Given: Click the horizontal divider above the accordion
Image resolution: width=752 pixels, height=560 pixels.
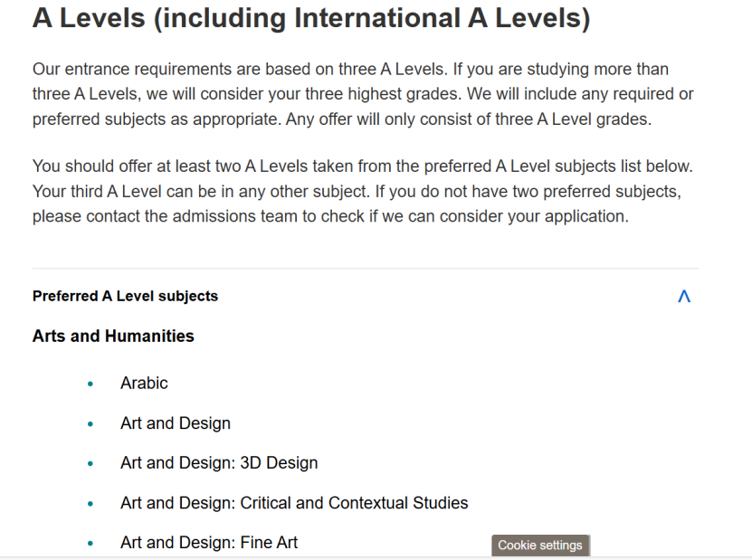Looking at the screenshot, I should click(366, 268).
